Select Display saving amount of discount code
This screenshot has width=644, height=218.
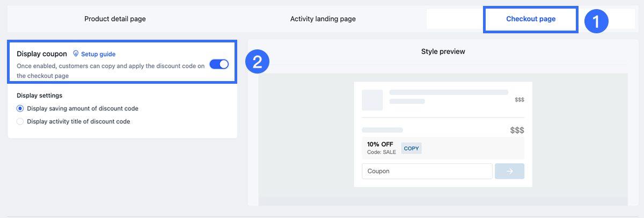pyautogui.click(x=20, y=108)
